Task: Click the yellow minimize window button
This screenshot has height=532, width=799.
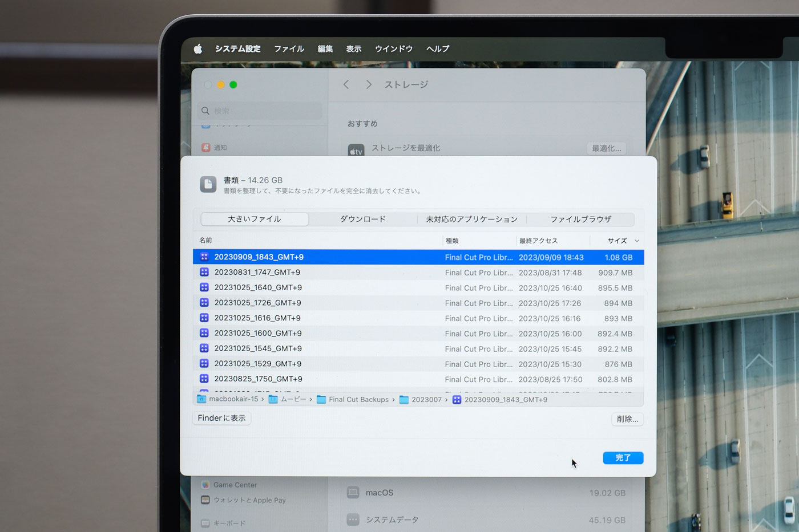Action: [x=220, y=84]
